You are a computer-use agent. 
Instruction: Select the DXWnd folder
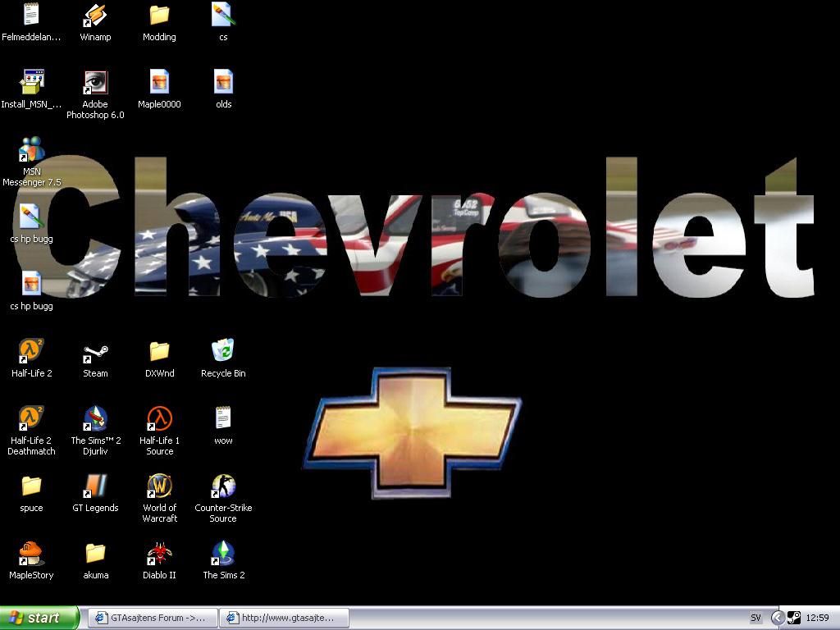[159, 351]
